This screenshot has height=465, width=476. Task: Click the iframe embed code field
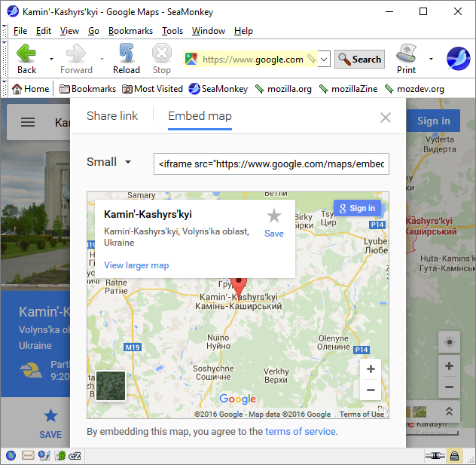click(x=271, y=164)
